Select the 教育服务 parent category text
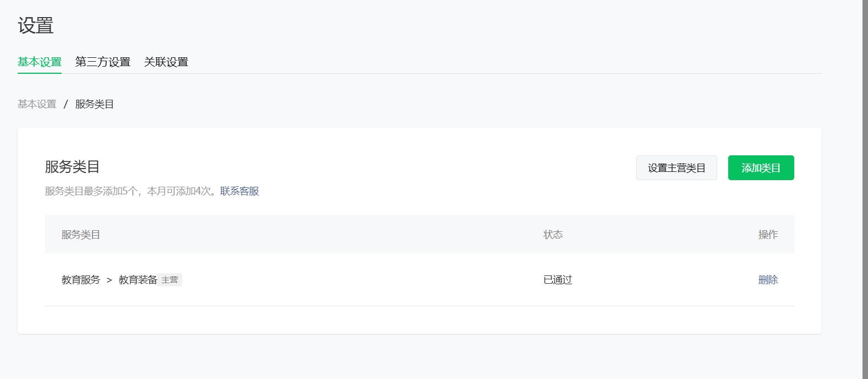Viewport: 868px width, 379px height. [81, 280]
